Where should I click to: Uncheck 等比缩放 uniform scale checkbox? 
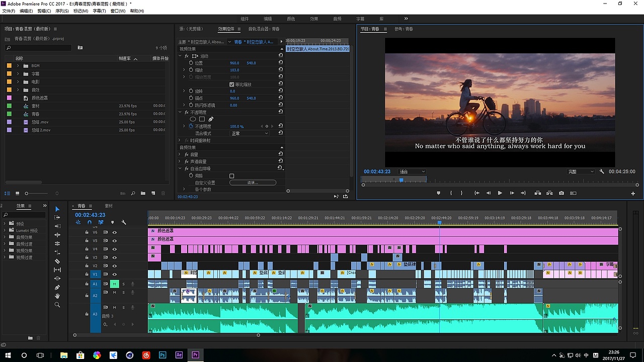point(231,84)
